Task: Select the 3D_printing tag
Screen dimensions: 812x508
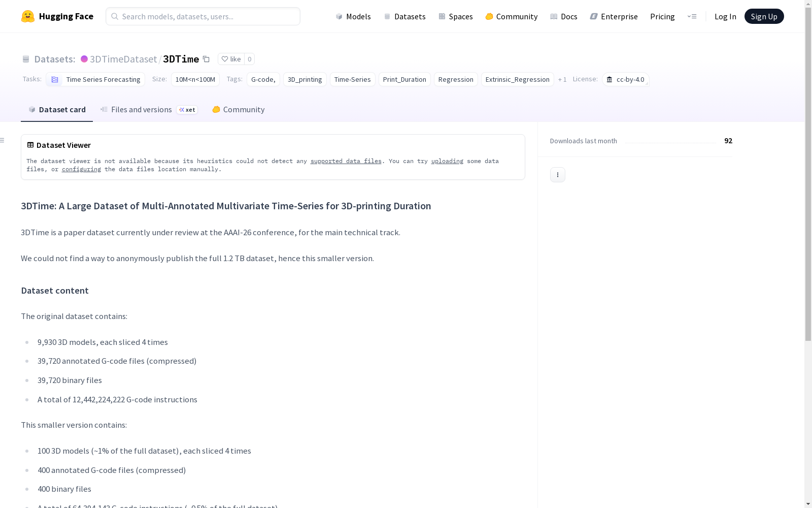Action: coord(305,79)
